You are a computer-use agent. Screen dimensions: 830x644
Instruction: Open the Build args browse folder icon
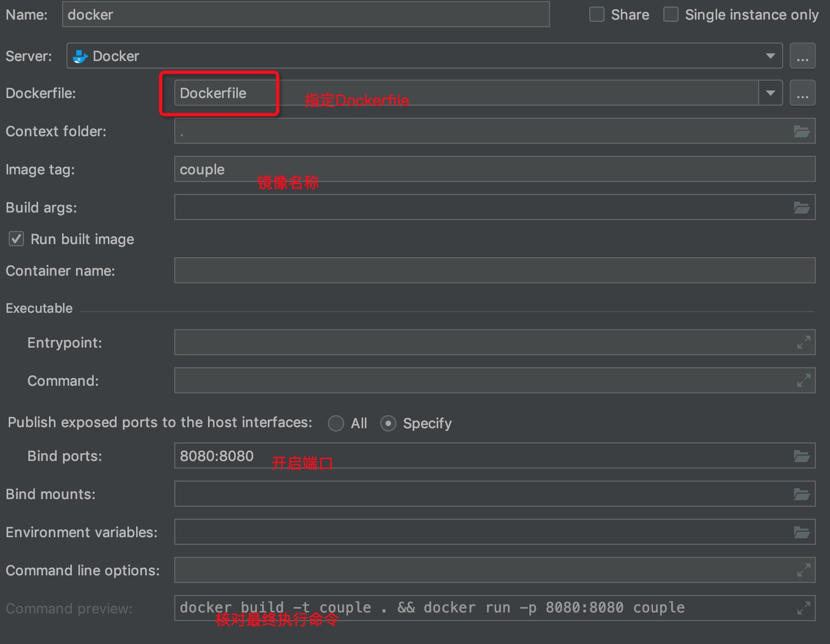pyautogui.click(x=801, y=208)
